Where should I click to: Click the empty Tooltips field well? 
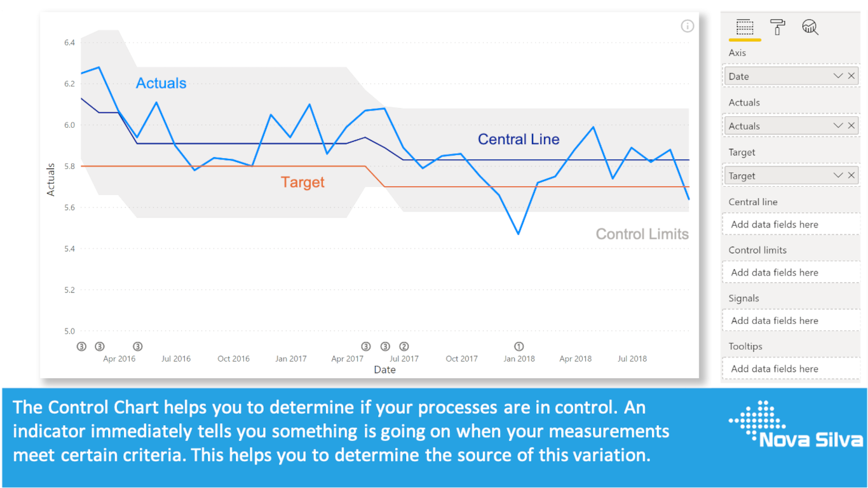(791, 369)
